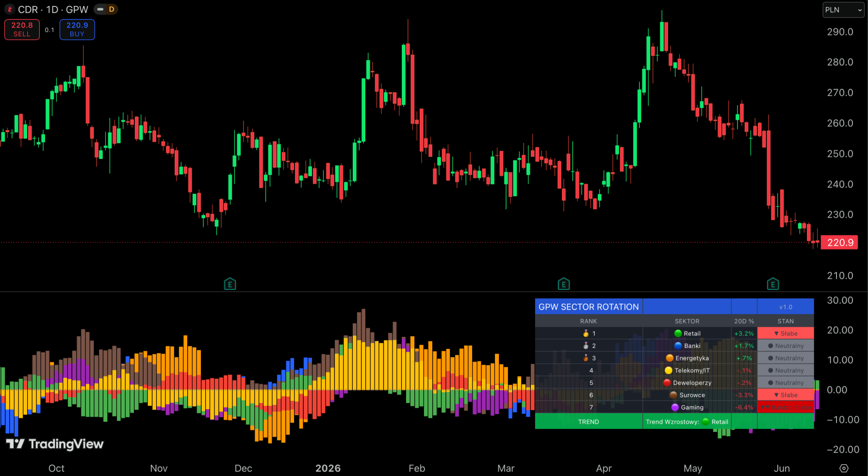Click the 250.0 price axis label

click(x=840, y=154)
